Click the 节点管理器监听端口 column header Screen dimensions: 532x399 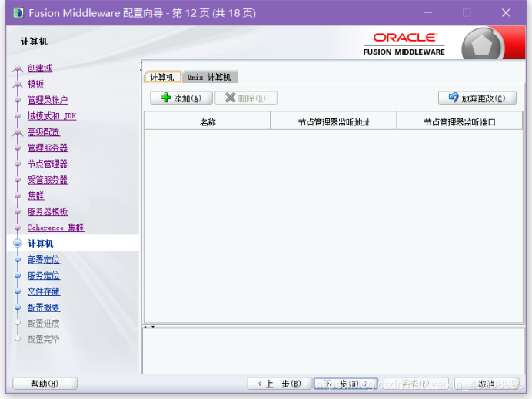tap(460, 121)
